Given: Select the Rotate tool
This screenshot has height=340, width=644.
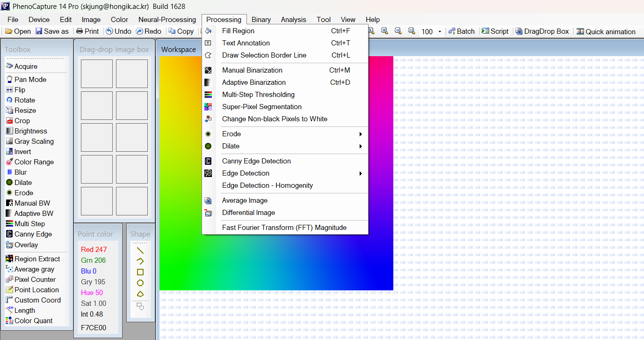Looking at the screenshot, I should [21, 100].
